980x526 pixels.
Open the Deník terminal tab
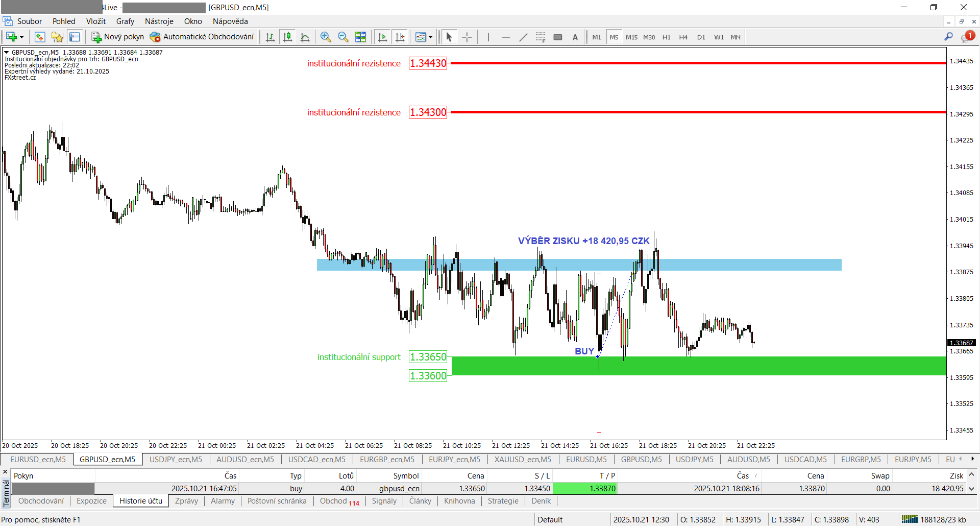(x=541, y=501)
